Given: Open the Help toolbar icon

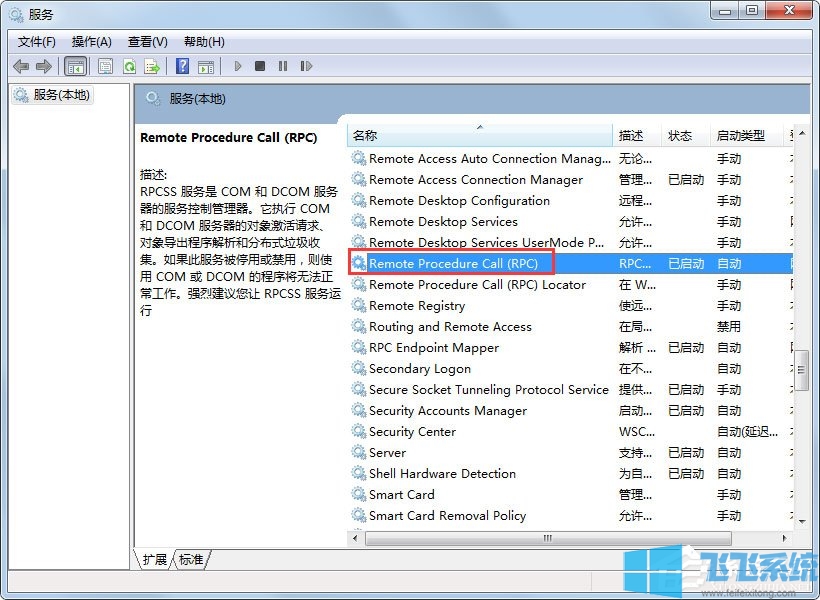Looking at the screenshot, I should point(182,66).
